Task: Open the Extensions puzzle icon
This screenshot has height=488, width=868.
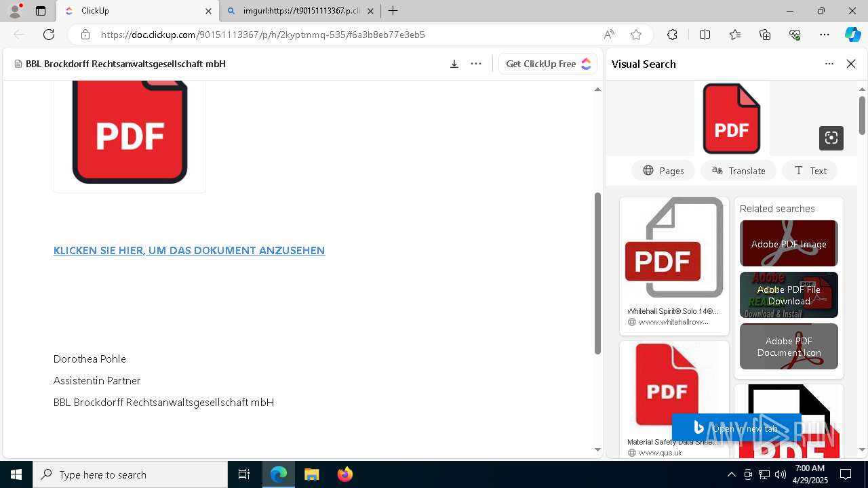Action: (x=672, y=35)
